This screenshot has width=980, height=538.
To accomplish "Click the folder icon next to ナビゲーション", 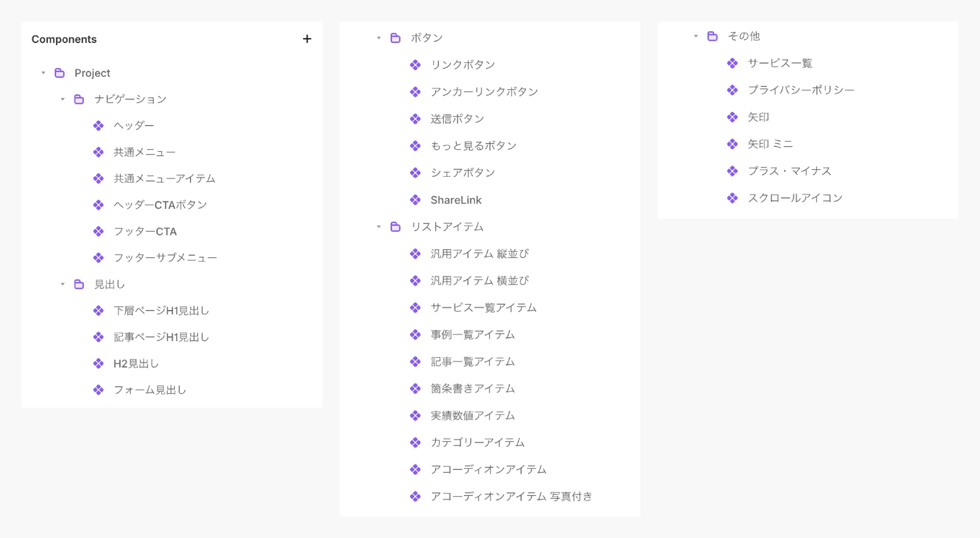I will tap(79, 99).
